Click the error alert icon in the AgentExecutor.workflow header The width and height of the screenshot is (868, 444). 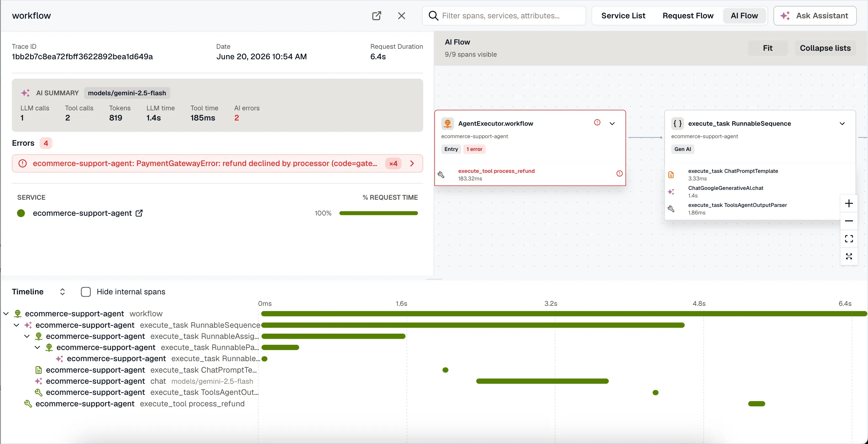click(597, 122)
